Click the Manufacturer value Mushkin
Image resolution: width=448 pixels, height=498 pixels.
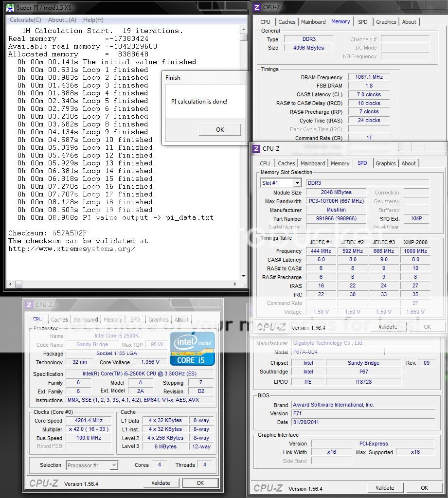[x=336, y=210]
